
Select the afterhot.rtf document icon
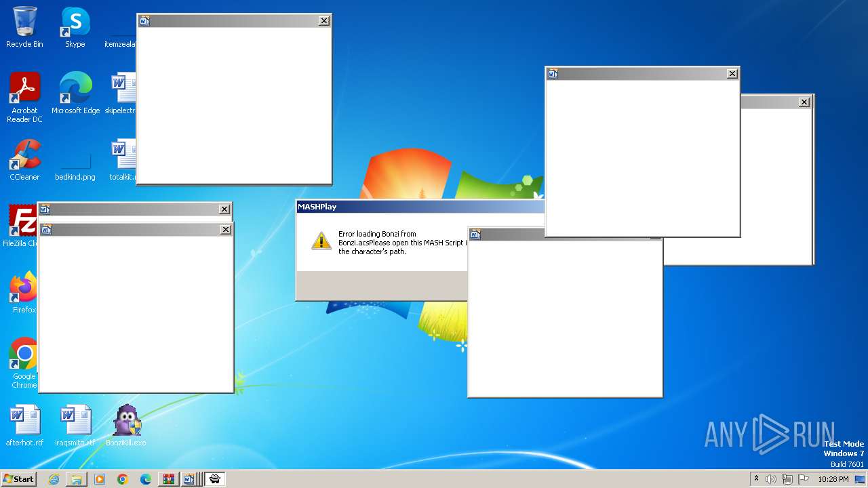click(x=24, y=425)
